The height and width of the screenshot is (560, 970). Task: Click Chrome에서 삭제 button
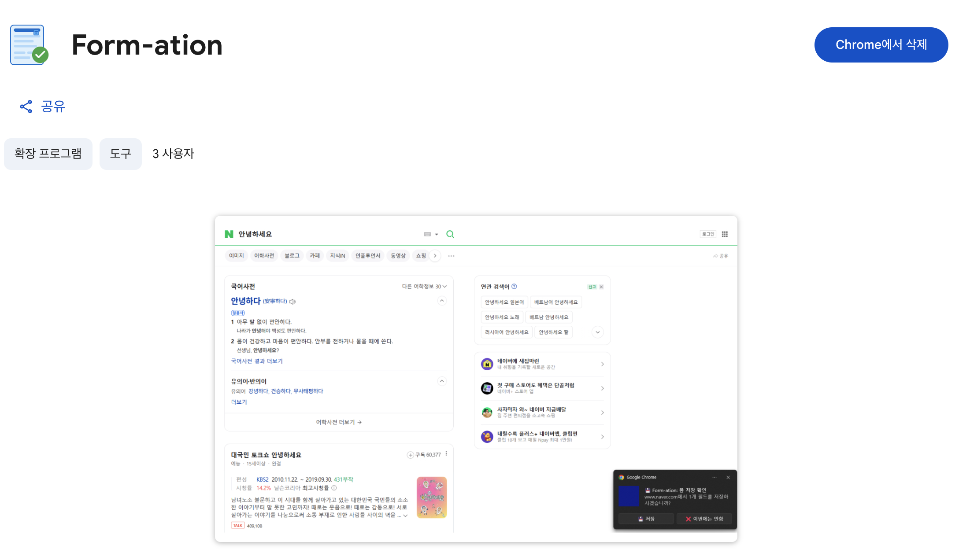coord(881,45)
